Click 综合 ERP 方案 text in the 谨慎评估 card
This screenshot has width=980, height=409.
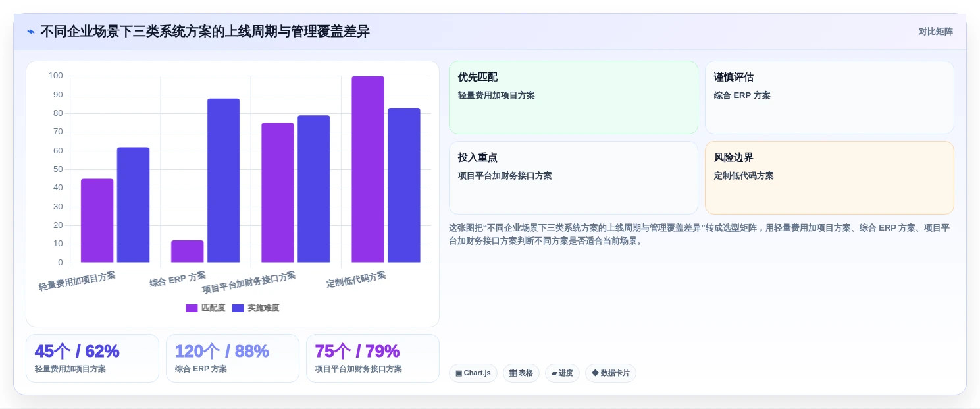click(x=742, y=95)
